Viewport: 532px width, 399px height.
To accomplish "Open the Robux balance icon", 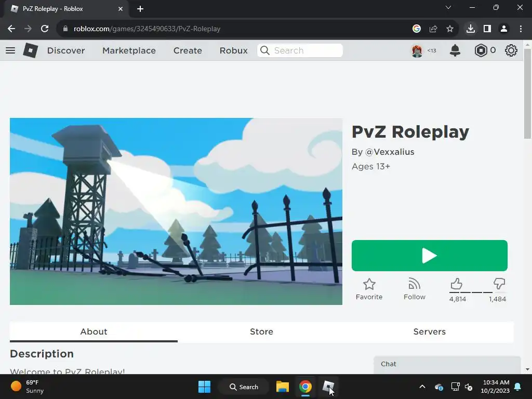I will coord(481,50).
